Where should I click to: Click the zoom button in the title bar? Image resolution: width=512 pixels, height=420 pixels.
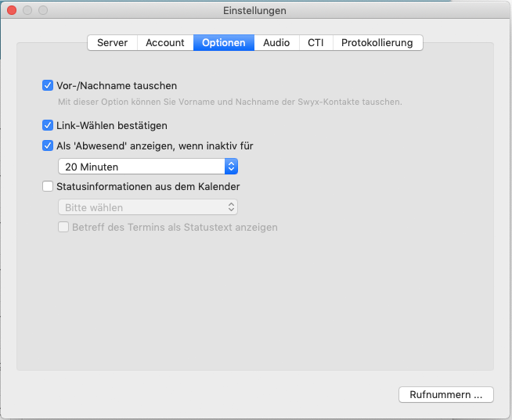[43, 11]
